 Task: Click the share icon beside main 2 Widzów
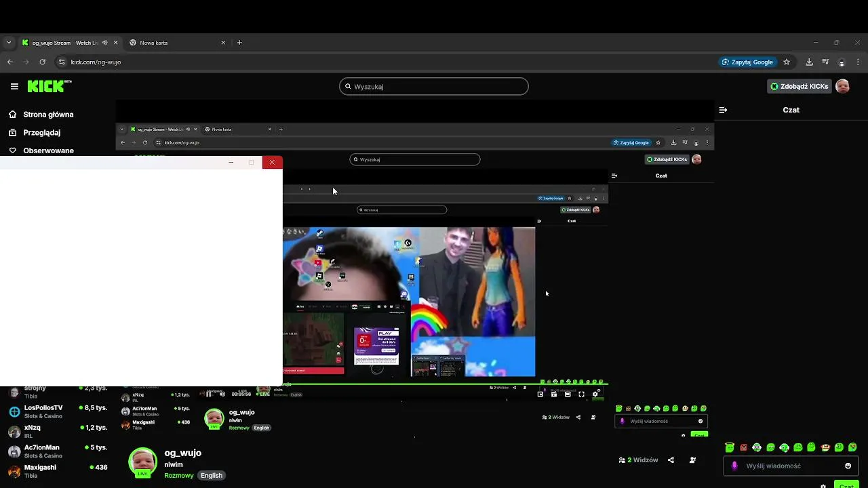pyautogui.click(x=671, y=460)
